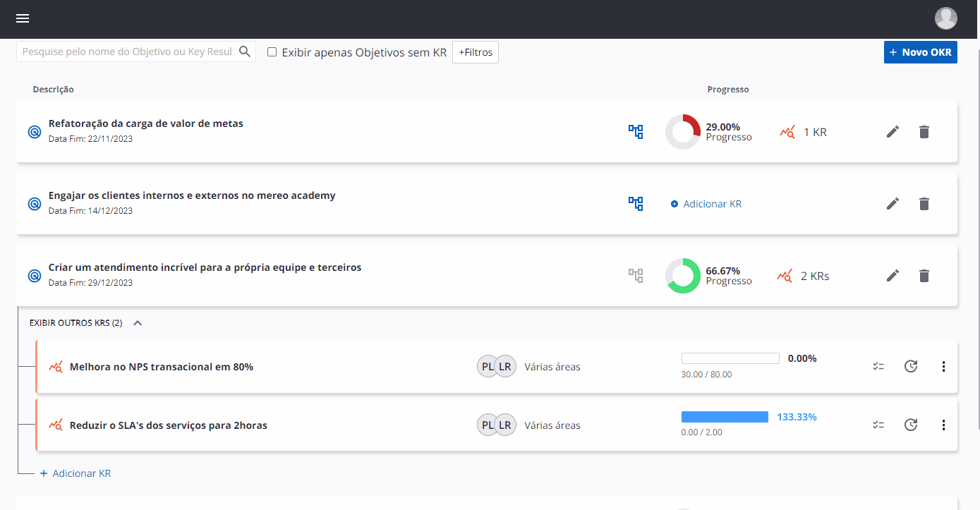Focus the objective search input field
Screen dimensions: 980x510
click(128, 51)
